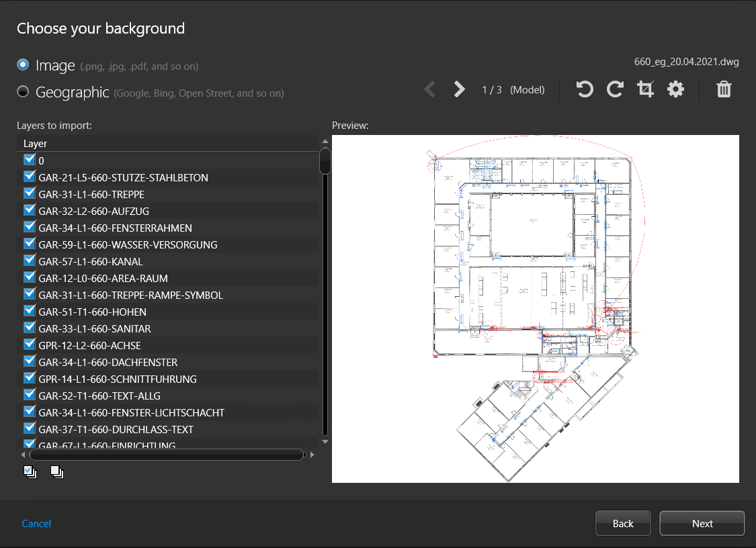This screenshot has height=548, width=756.
Task: Select the Crop tool
Action: 645,89
